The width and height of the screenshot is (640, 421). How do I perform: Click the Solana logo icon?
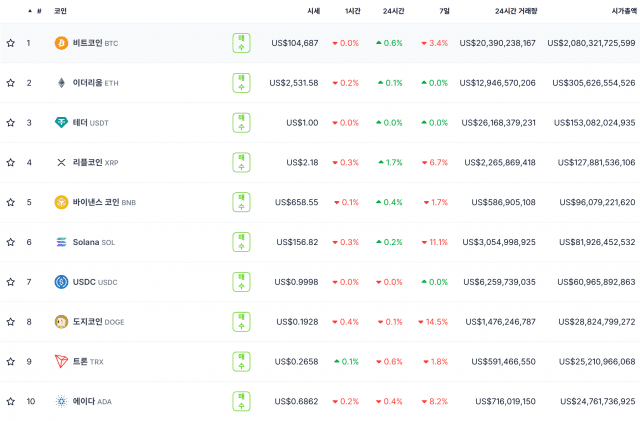point(61,242)
